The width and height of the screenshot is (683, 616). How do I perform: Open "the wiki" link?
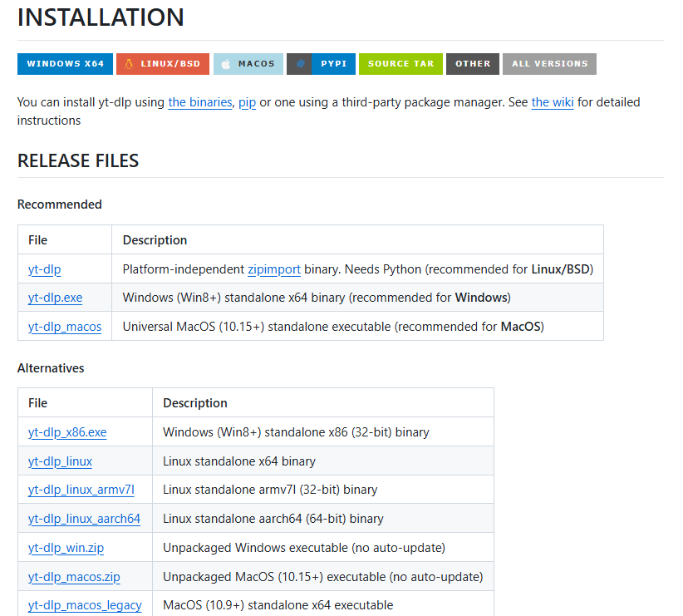coord(553,102)
